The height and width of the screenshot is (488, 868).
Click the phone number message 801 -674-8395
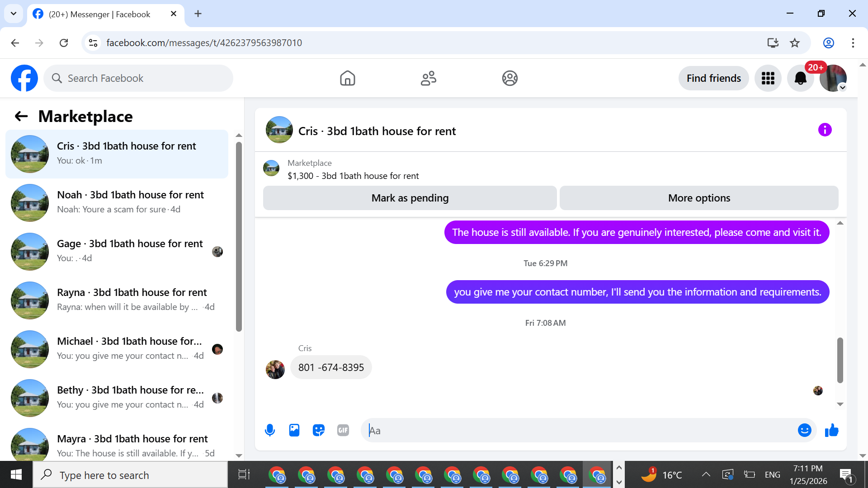tap(331, 367)
